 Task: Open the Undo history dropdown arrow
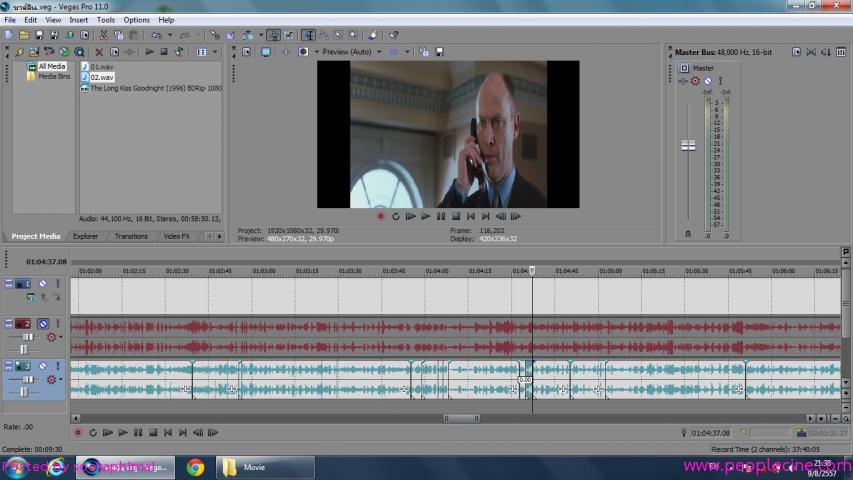coord(170,35)
